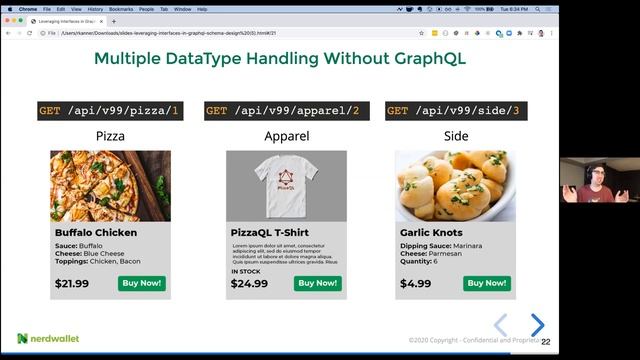Click the $4.99 price
Image resolution: width=640 pixels, height=360 pixels.
pyautogui.click(x=416, y=284)
